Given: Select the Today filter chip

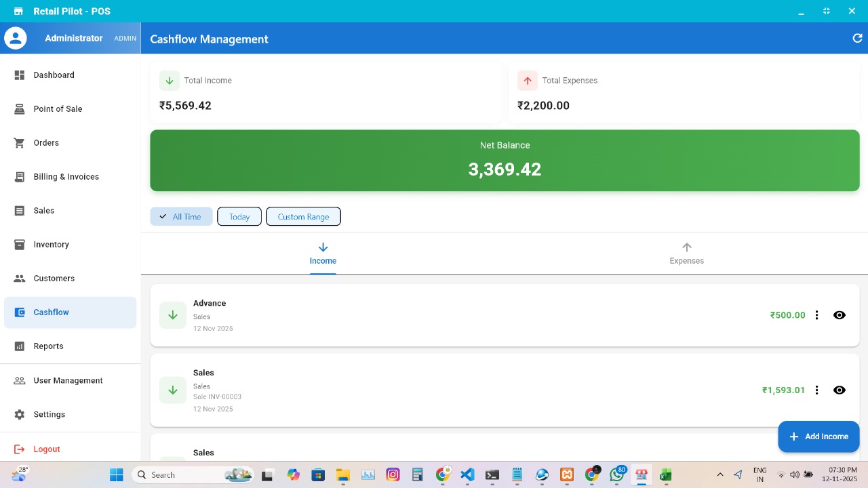Looking at the screenshot, I should (239, 217).
